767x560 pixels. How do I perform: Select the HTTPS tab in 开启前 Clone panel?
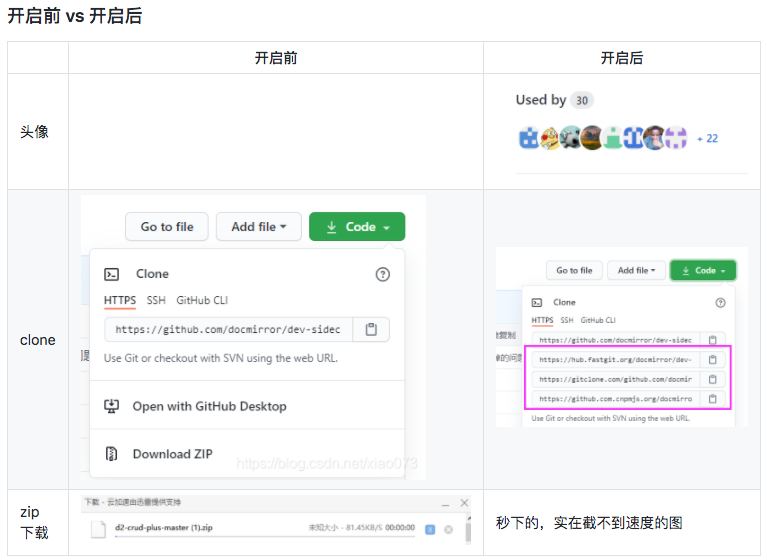[x=120, y=300]
